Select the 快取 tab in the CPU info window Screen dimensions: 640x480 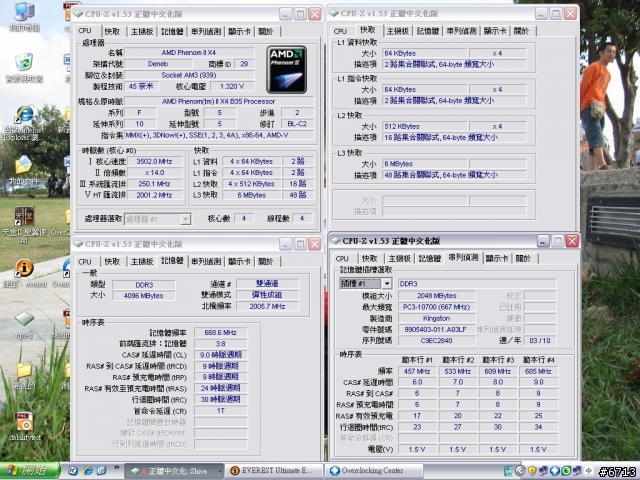tap(112, 31)
